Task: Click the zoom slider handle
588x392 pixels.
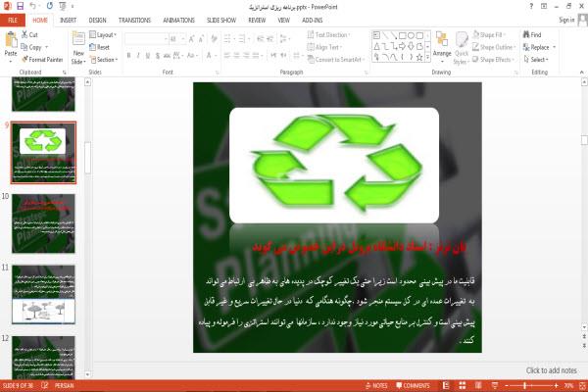Action: click(x=524, y=385)
